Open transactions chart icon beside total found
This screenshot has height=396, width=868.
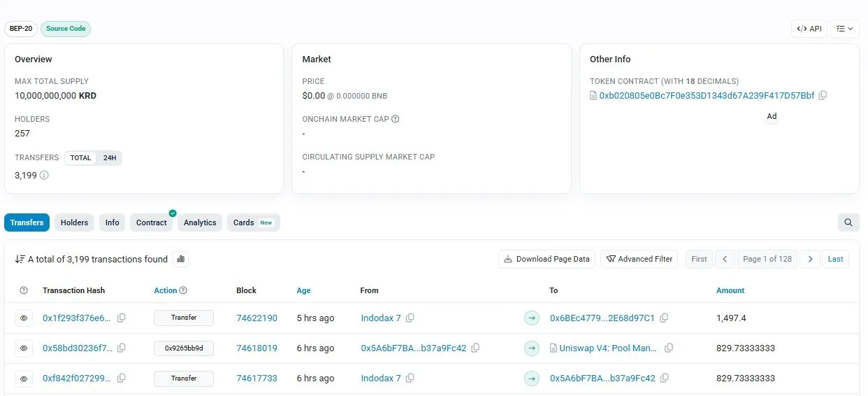click(181, 259)
